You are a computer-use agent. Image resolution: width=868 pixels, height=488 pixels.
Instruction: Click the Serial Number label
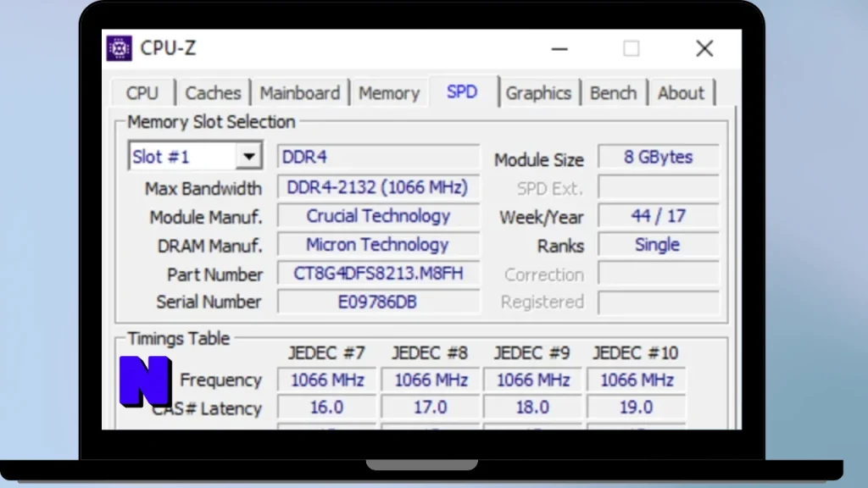[x=209, y=302]
